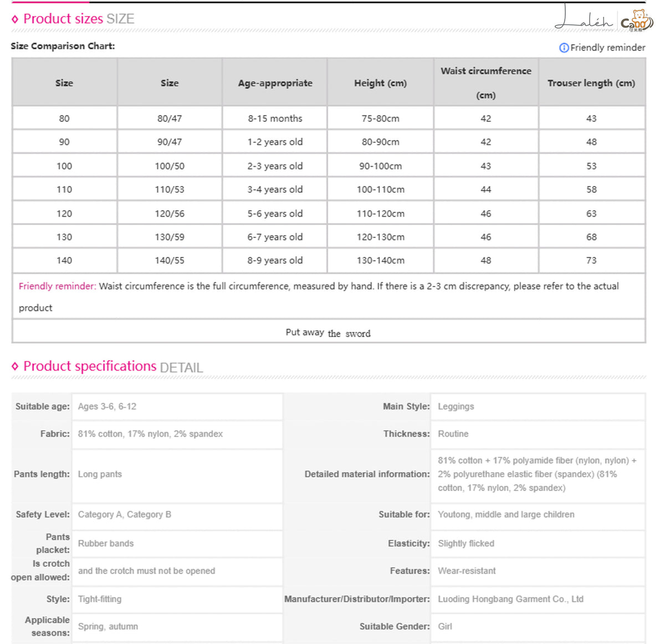Click the 'Put away the sword' collapse row

(x=329, y=333)
